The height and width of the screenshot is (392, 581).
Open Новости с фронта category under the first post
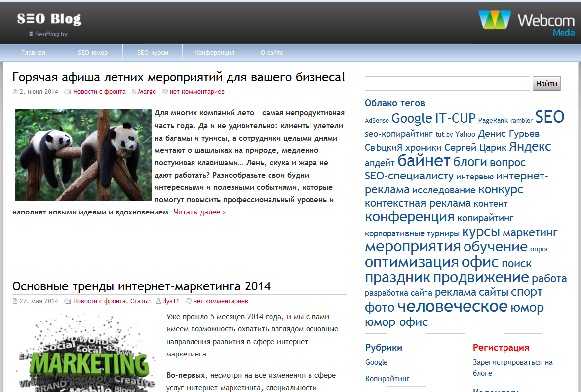tap(99, 91)
